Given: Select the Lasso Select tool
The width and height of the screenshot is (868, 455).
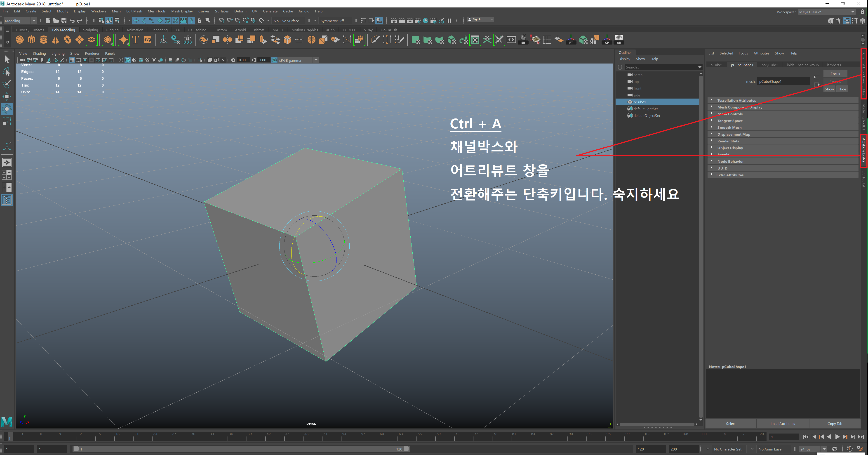Looking at the screenshot, I should click(x=7, y=72).
